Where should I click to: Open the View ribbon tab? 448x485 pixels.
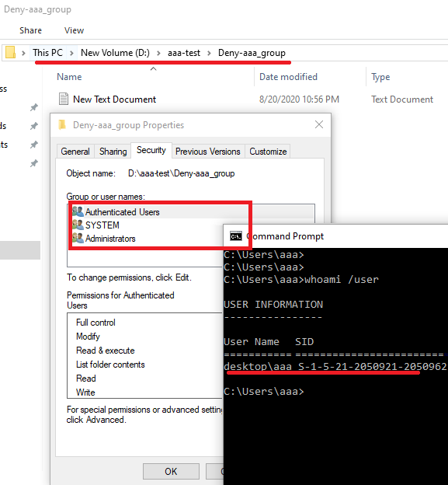pyautogui.click(x=74, y=30)
